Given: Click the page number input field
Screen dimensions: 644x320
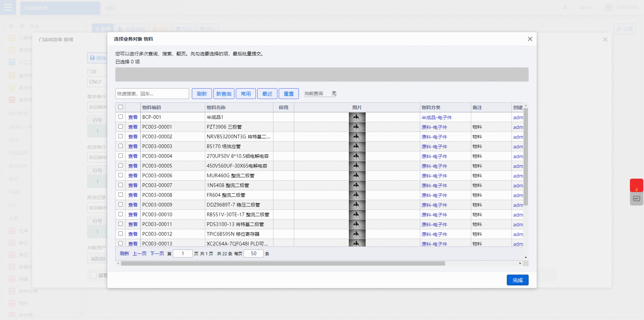Looking at the screenshot, I should (x=183, y=254).
